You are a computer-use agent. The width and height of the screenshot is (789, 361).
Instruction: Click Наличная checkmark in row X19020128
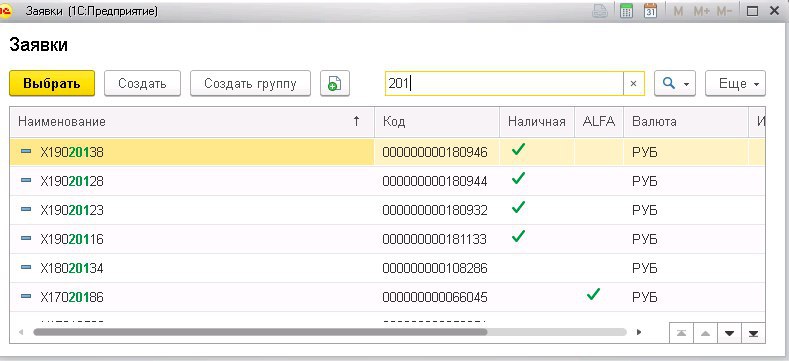(x=518, y=178)
